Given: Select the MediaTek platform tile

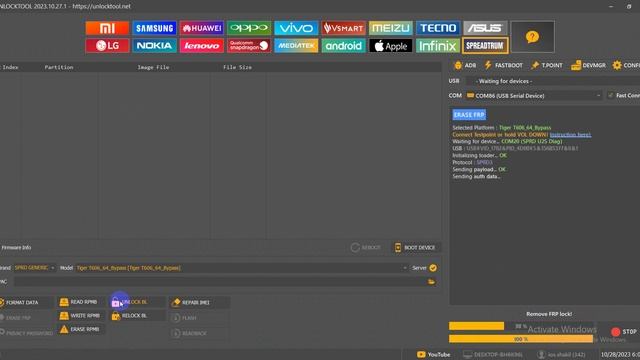Looking at the screenshot, I should point(296,46).
